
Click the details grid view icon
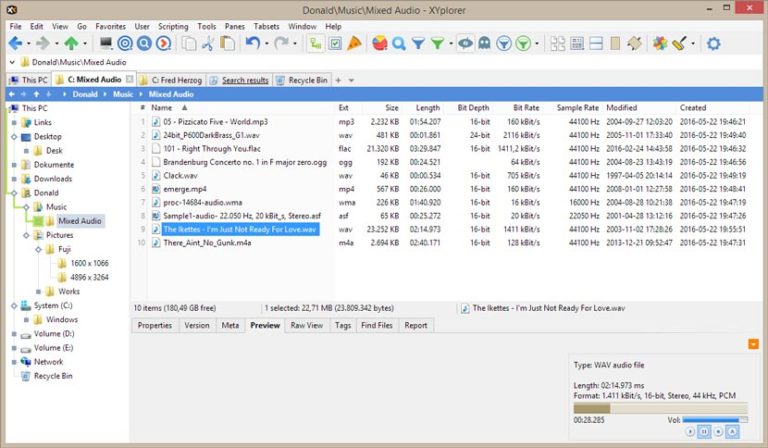577,44
